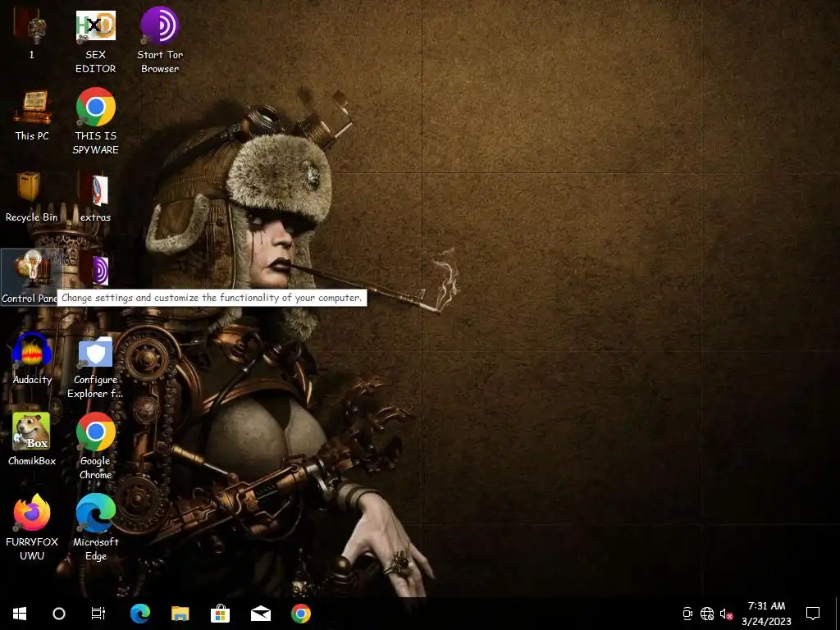Open the clock showing 7:31 AM
The image size is (840, 630).
pos(767,614)
